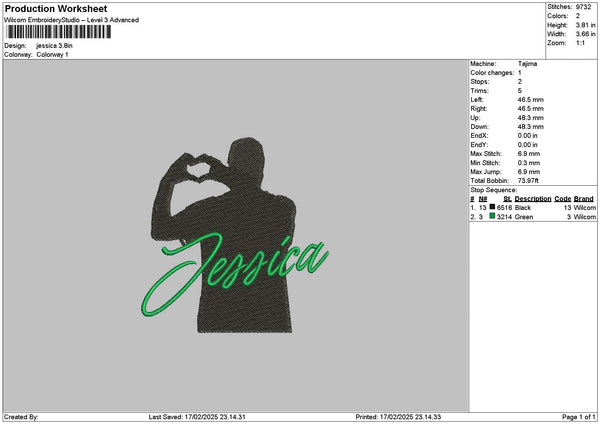This screenshot has height=424, width=600.
Task: Click the Page 1 of 1 footer text
Action: click(x=579, y=417)
